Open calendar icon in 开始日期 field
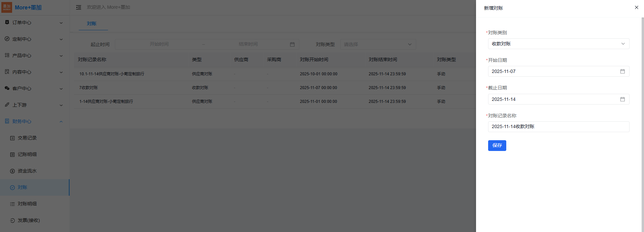Image resolution: width=644 pixels, height=232 pixels. click(x=622, y=71)
